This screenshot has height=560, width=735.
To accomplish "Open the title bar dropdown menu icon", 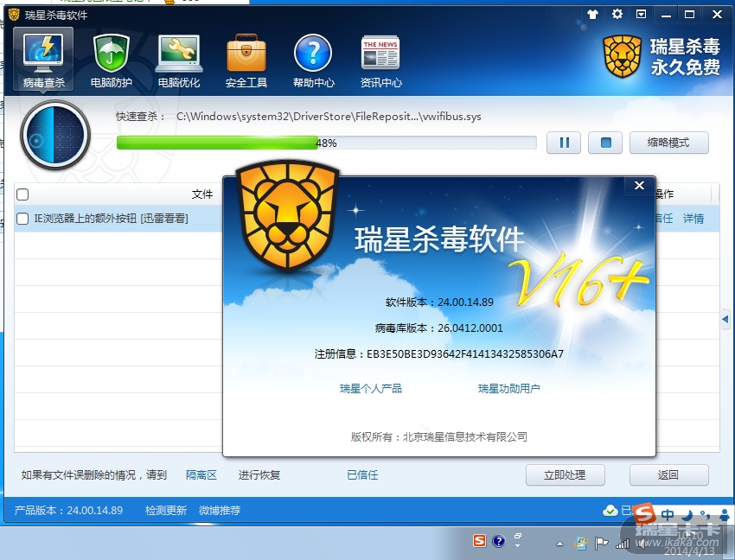I will pos(641,14).
